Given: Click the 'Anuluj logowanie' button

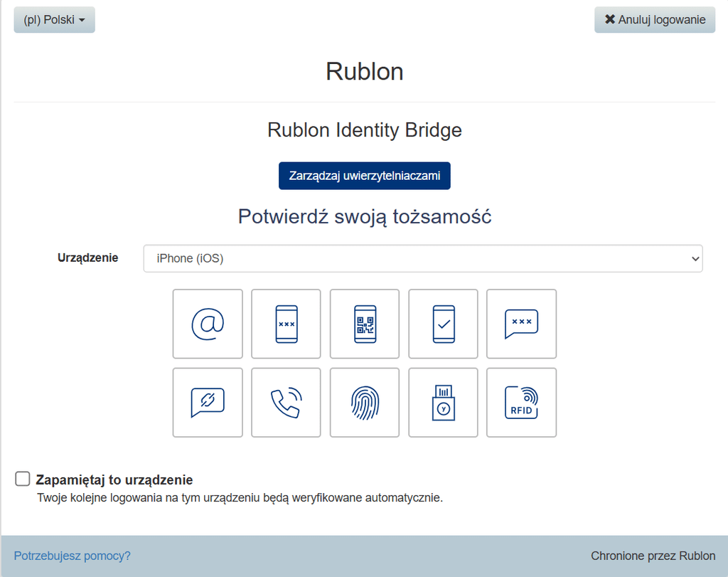Looking at the screenshot, I should (x=655, y=19).
